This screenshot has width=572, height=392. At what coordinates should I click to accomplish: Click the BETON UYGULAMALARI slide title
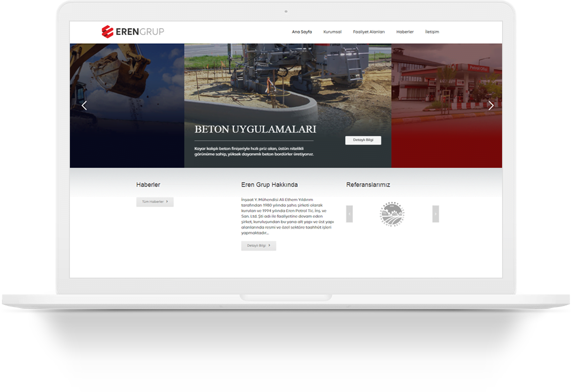click(255, 130)
